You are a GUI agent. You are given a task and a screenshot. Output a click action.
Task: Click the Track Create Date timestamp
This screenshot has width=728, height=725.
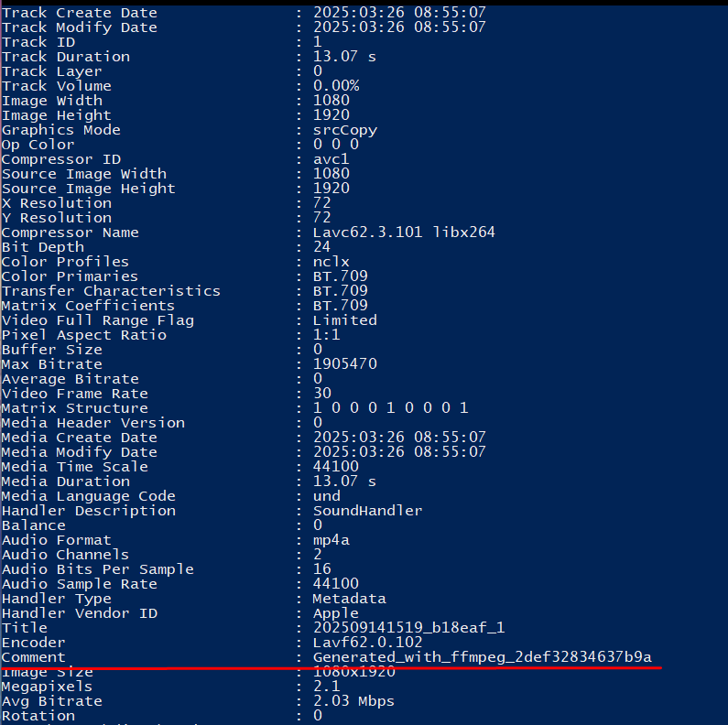click(399, 12)
